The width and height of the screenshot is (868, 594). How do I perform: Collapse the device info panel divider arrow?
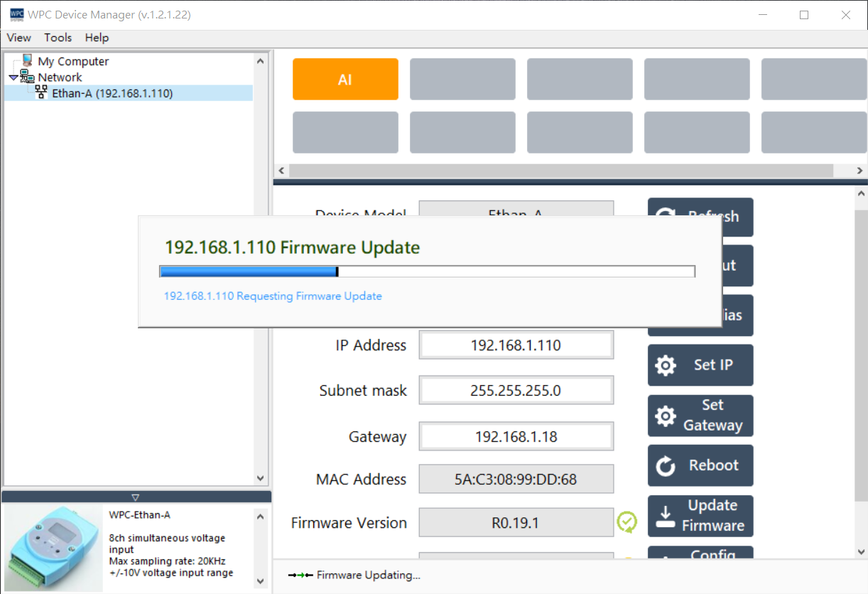[x=136, y=497]
